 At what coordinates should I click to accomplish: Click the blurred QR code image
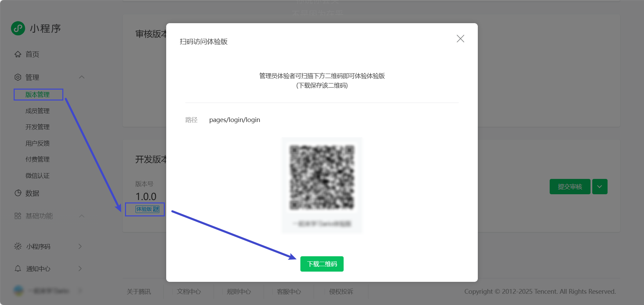pos(322,177)
